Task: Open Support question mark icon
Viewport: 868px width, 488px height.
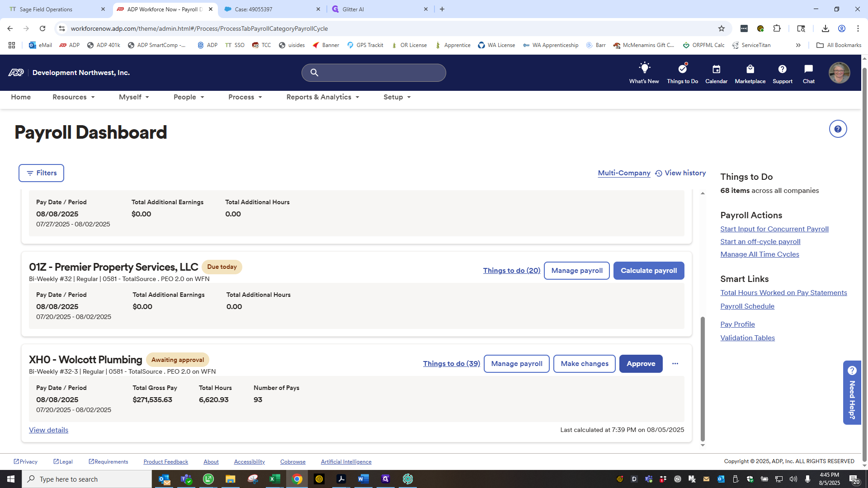Action: point(782,69)
